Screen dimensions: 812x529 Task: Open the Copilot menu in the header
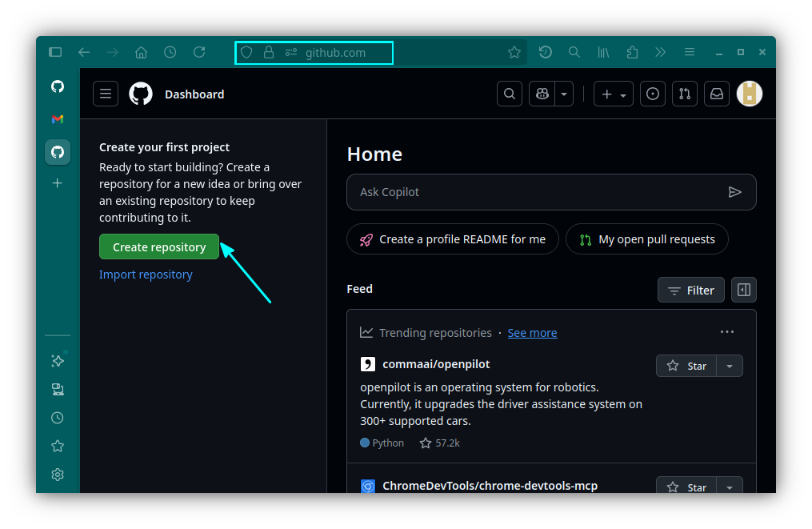pos(544,94)
